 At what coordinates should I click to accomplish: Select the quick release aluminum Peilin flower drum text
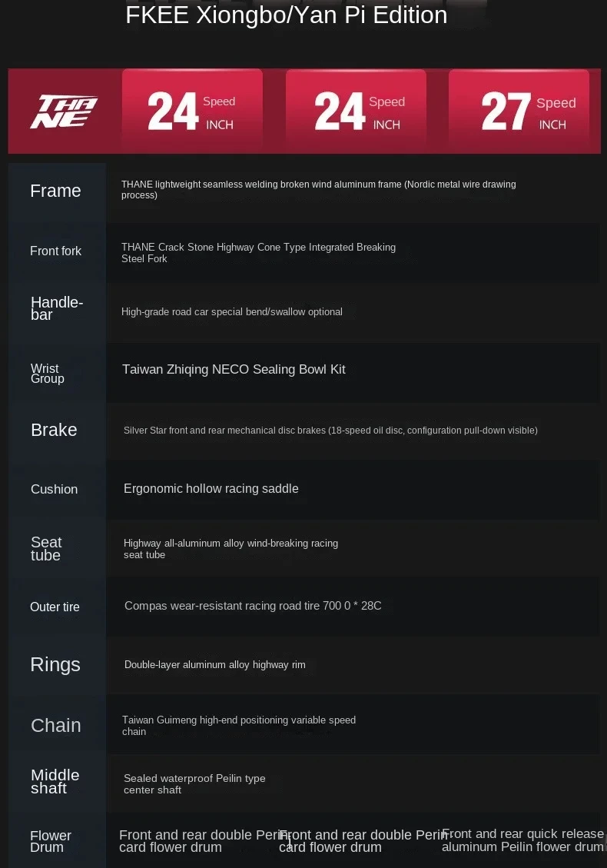click(x=522, y=840)
